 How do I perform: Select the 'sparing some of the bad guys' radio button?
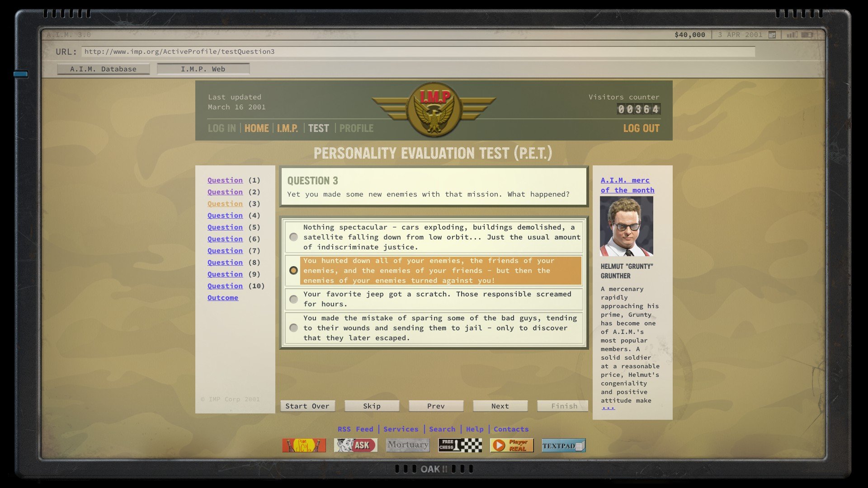tap(293, 328)
